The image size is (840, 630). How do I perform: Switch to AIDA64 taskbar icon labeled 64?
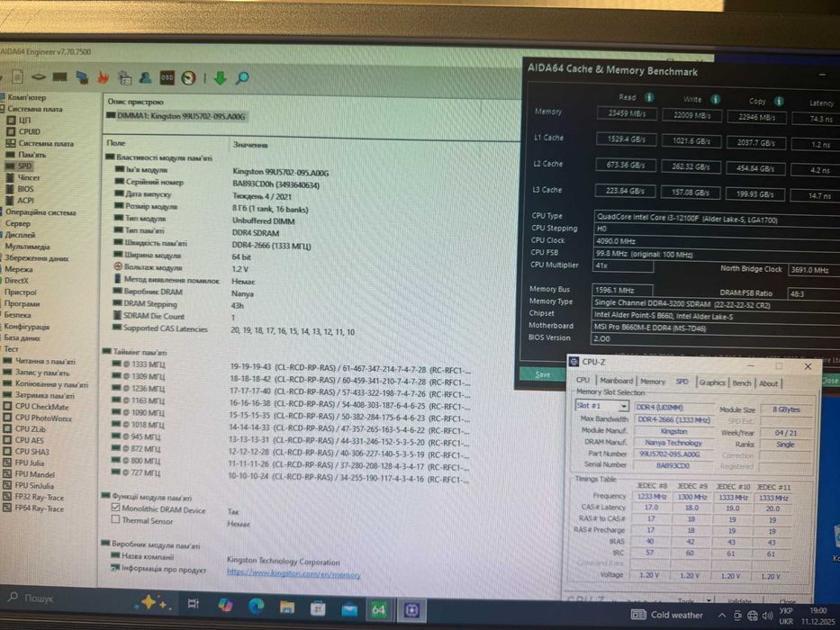(379, 609)
